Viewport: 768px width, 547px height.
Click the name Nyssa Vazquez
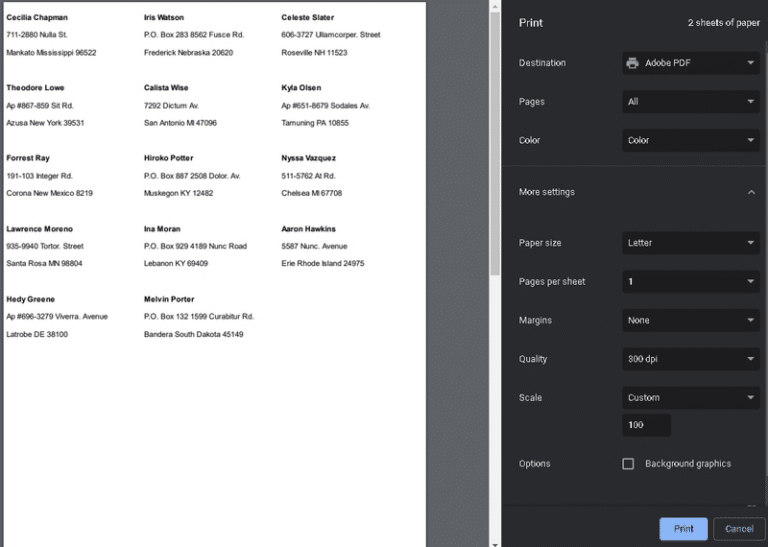309,158
